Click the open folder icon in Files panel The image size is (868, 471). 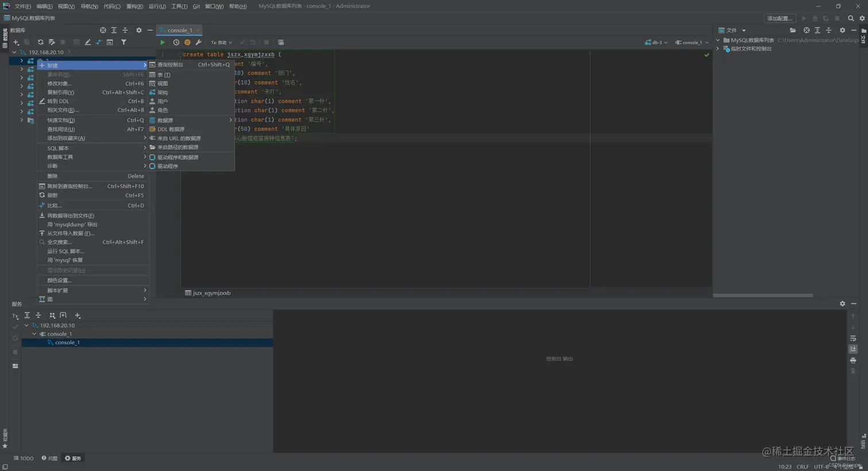(x=793, y=30)
